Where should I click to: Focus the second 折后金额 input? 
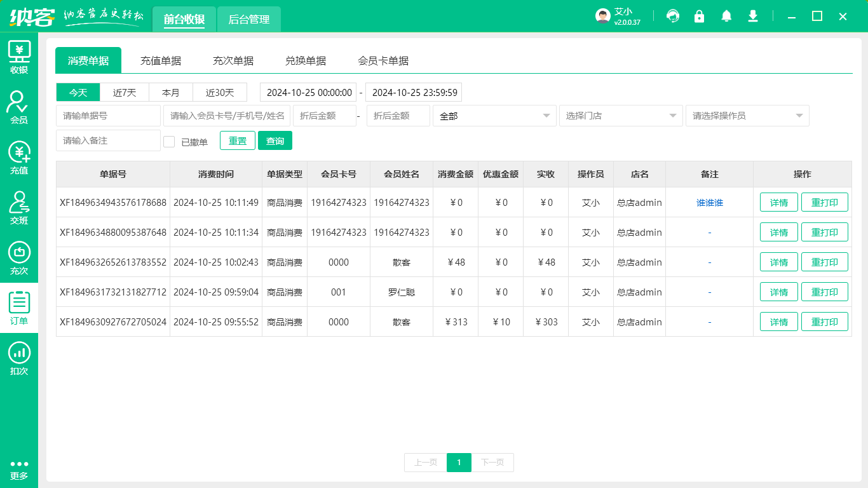pos(398,116)
